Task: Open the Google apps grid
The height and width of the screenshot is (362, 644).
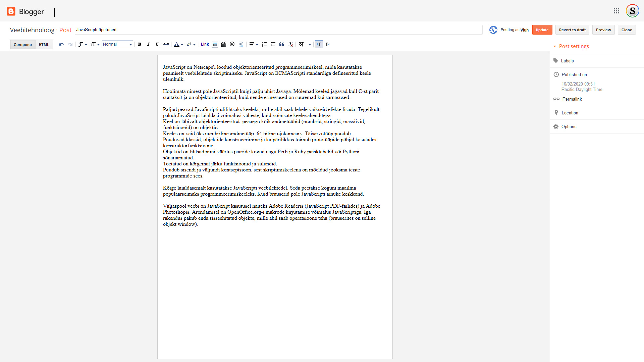Action: click(x=616, y=11)
